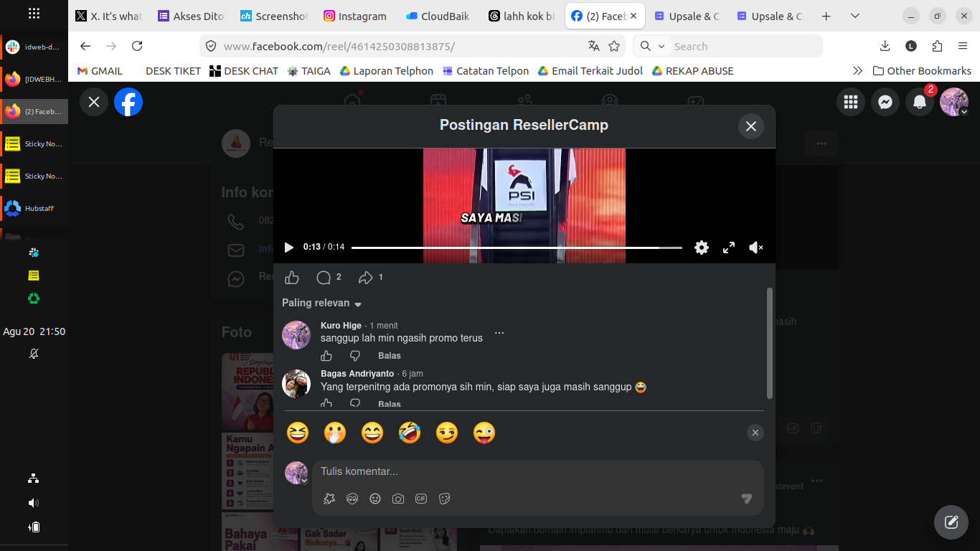Switch commenting profile via avatar beside comment box
Image resolution: width=980 pixels, height=551 pixels.
(296, 473)
